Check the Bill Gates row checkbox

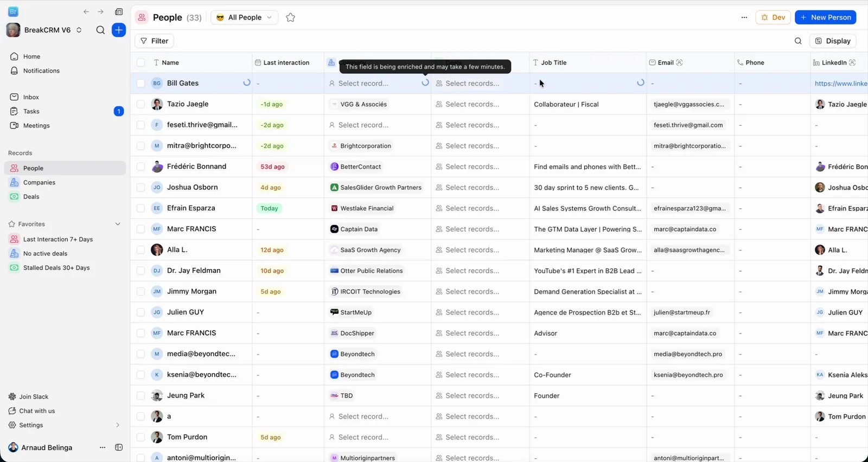point(141,84)
